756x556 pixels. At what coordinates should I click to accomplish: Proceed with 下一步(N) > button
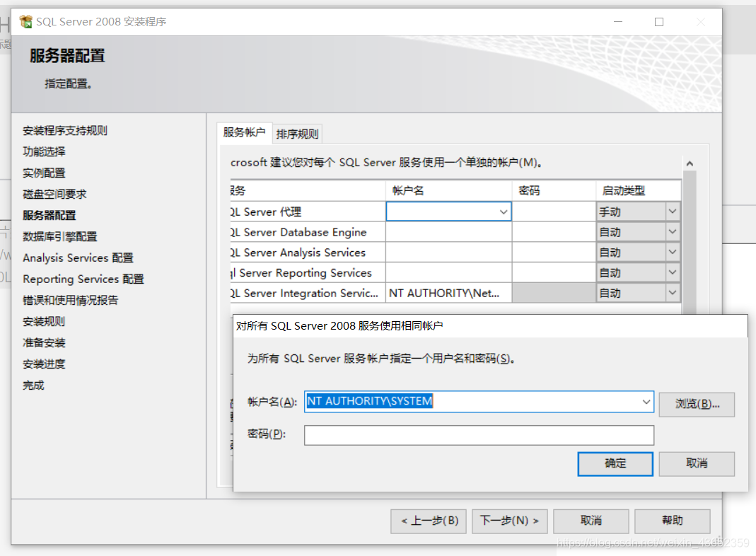click(510, 521)
